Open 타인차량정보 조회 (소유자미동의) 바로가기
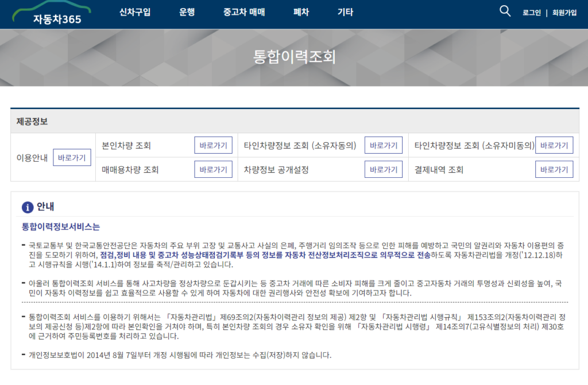 [554, 145]
